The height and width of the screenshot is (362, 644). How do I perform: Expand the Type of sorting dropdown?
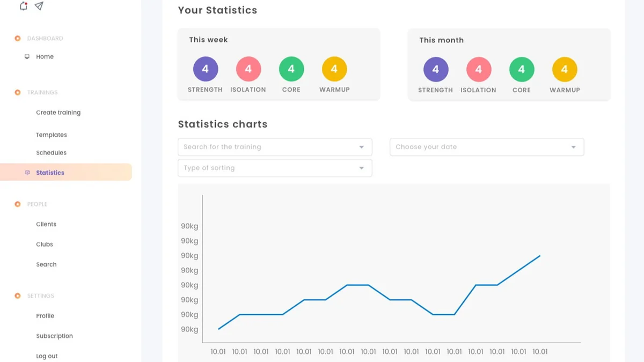pos(275,168)
